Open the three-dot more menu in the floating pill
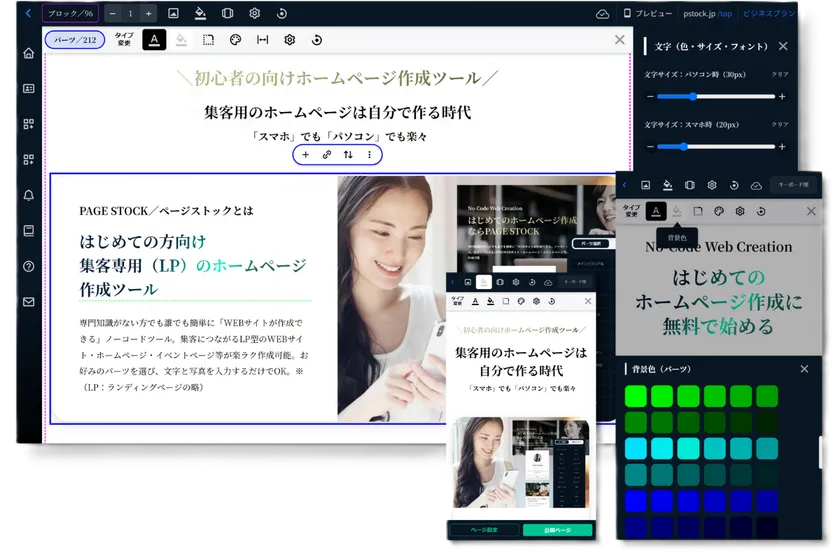This screenshot has height=560, width=840. tap(370, 154)
